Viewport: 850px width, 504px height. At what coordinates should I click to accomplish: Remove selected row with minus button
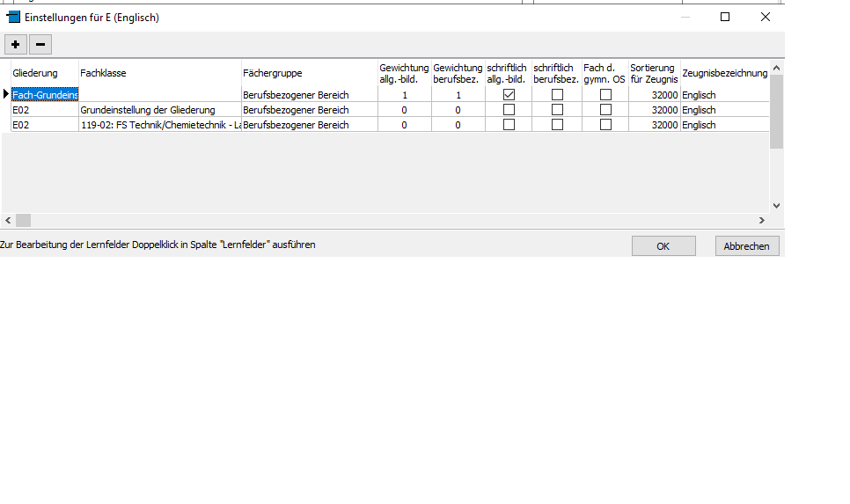coord(40,45)
